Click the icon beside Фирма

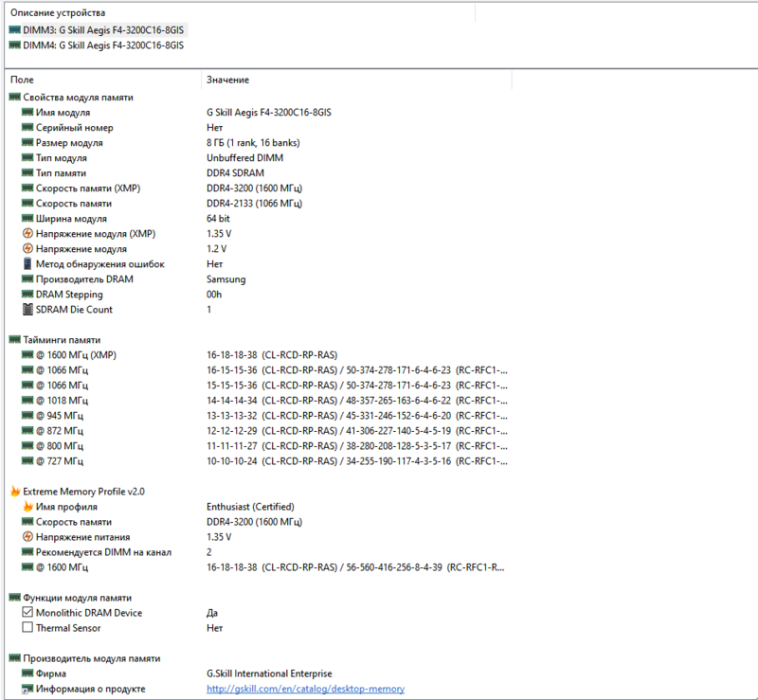27,673
